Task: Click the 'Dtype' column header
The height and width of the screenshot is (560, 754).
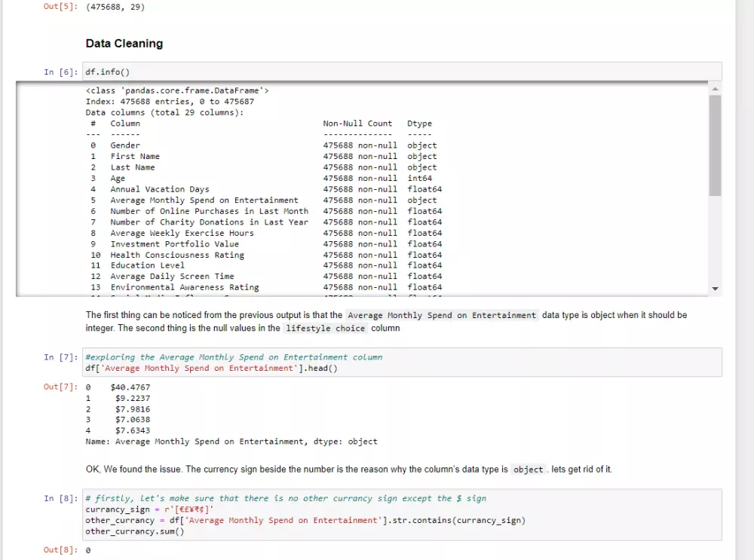Action: pyautogui.click(x=419, y=124)
